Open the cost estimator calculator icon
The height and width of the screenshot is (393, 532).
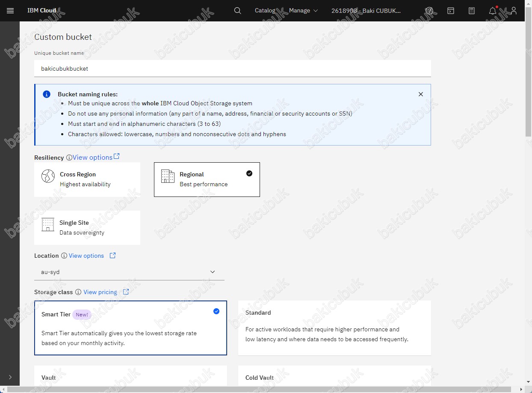point(472,11)
